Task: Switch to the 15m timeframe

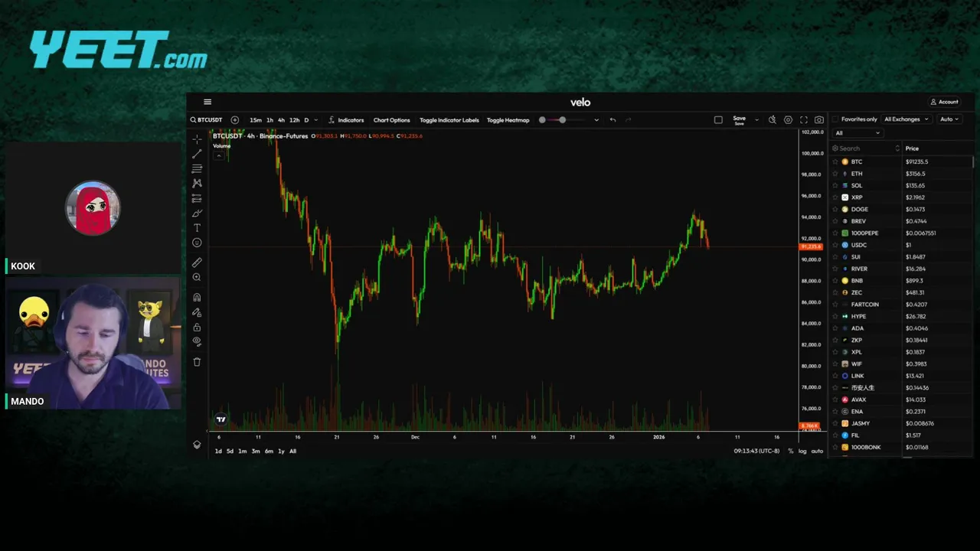Action: (256, 120)
